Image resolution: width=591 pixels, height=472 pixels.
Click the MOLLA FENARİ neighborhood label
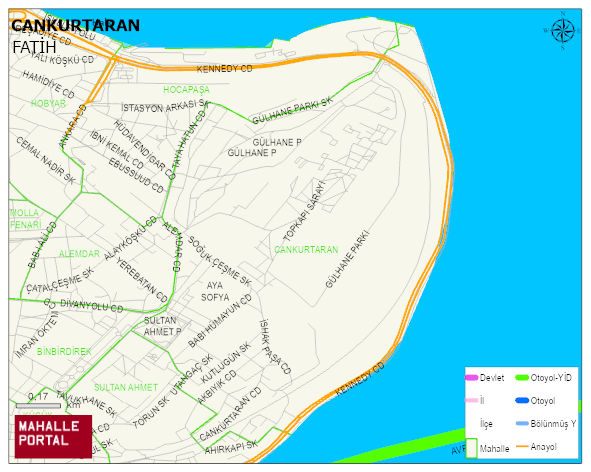pos(25,219)
